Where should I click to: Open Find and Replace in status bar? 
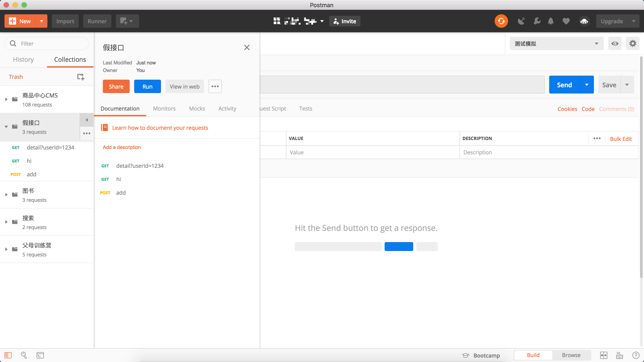coord(24,355)
